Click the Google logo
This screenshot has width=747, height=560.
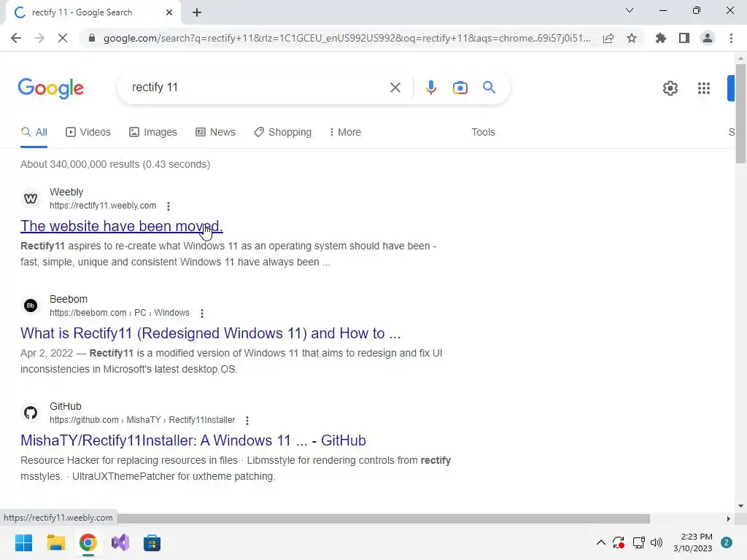(51, 88)
